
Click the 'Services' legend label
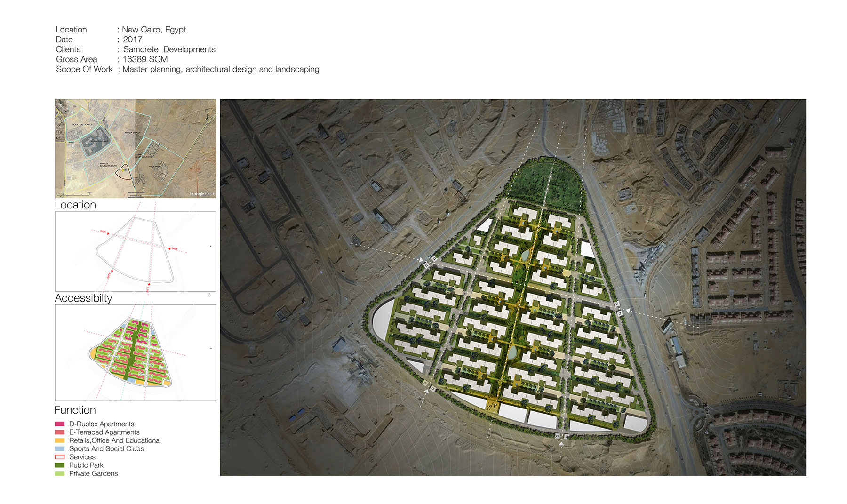point(82,457)
